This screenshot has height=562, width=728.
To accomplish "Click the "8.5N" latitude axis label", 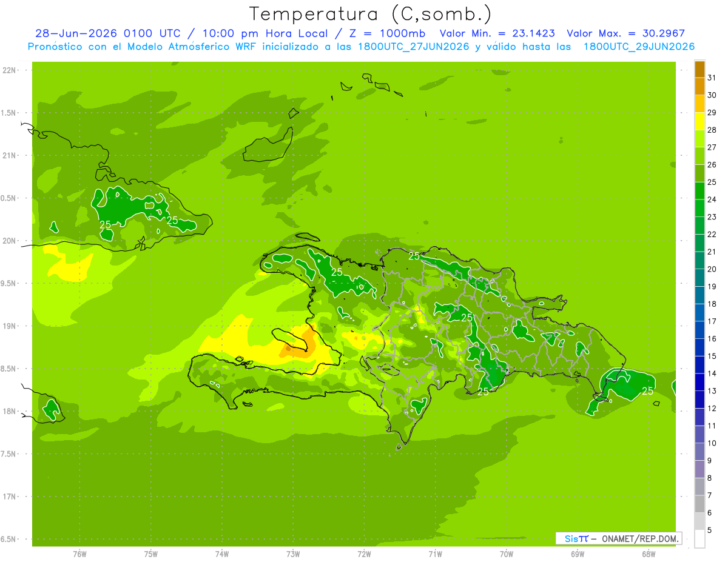I will point(8,369).
